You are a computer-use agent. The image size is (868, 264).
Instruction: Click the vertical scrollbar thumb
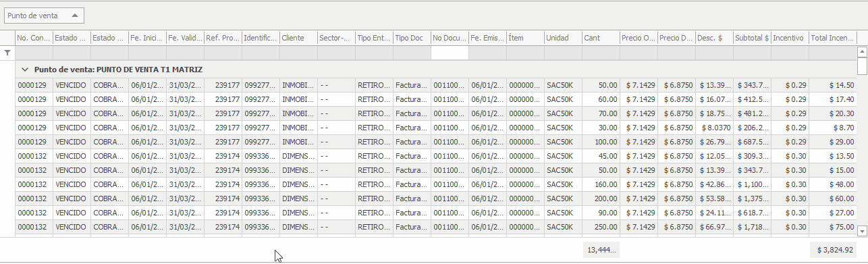[862, 66]
